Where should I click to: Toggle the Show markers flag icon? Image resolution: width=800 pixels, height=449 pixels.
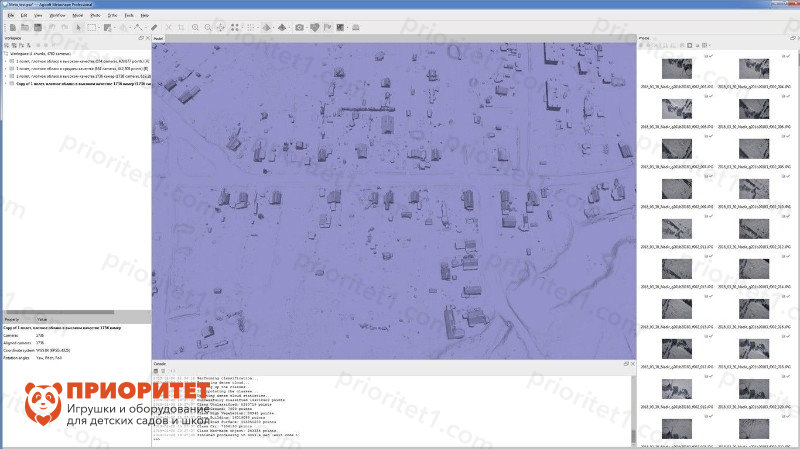pos(328,28)
